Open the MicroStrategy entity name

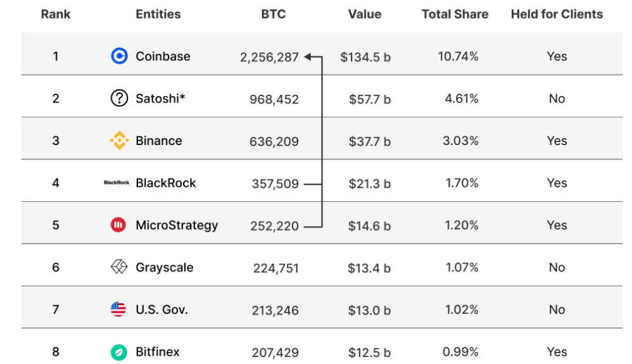177,225
